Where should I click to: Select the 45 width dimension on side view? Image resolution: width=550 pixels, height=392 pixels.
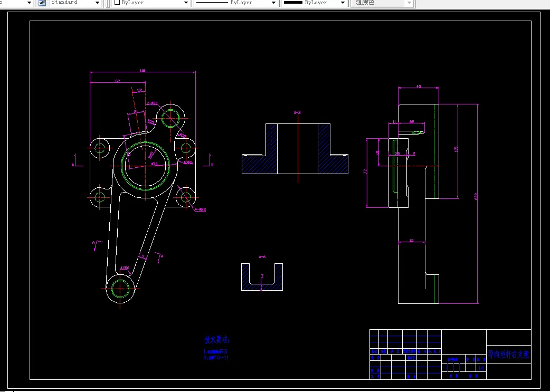[x=419, y=86]
